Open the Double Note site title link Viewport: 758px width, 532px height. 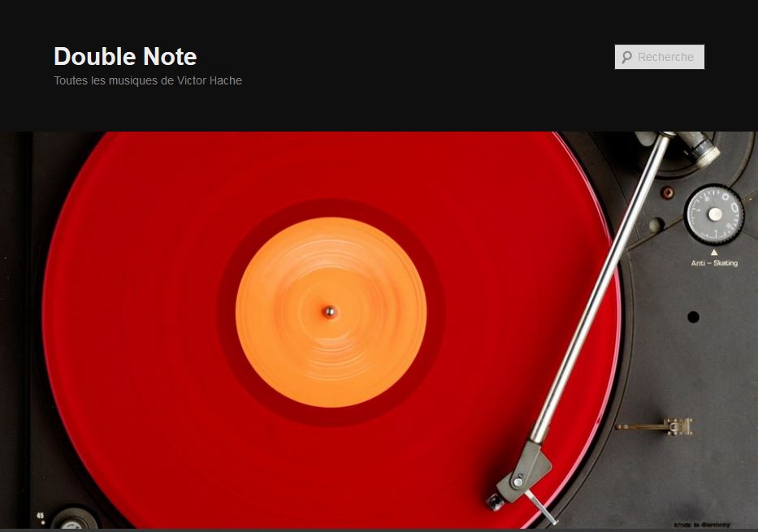(125, 57)
